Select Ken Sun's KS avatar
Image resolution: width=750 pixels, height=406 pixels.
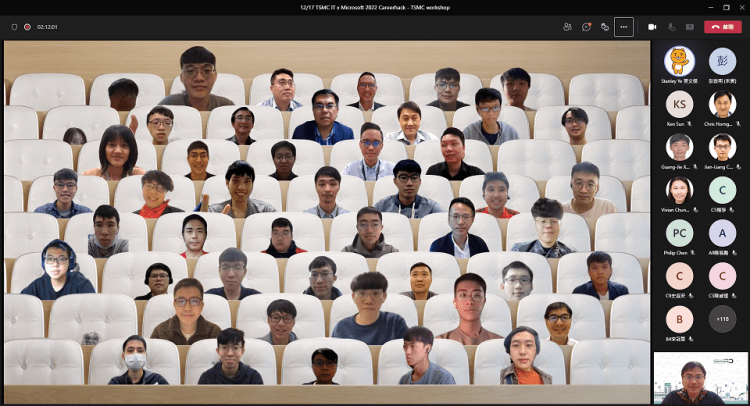click(679, 104)
